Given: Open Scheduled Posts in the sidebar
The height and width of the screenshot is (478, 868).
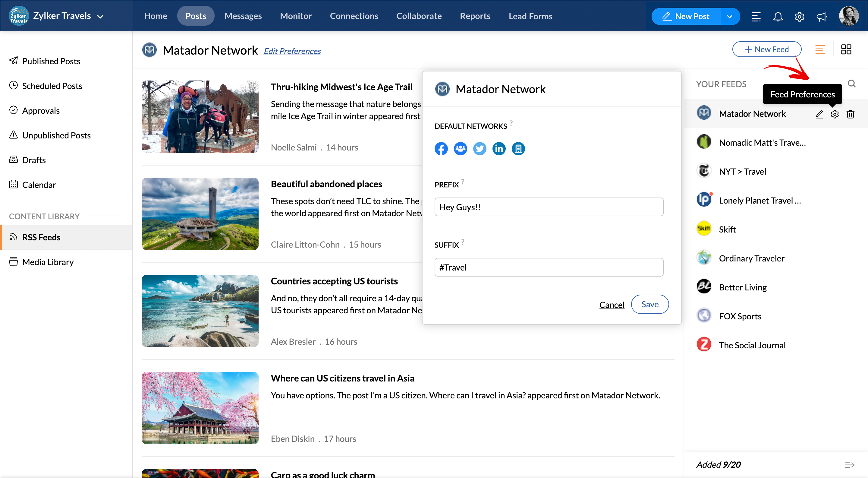Looking at the screenshot, I should 52,86.
